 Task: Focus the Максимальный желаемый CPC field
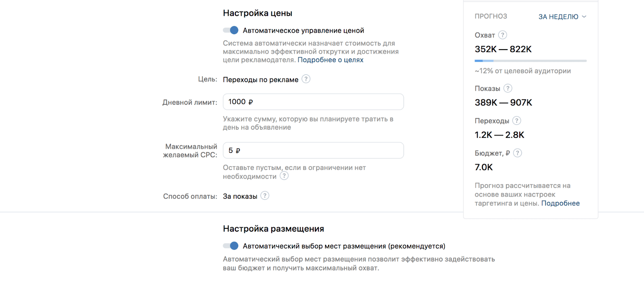click(313, 150)
